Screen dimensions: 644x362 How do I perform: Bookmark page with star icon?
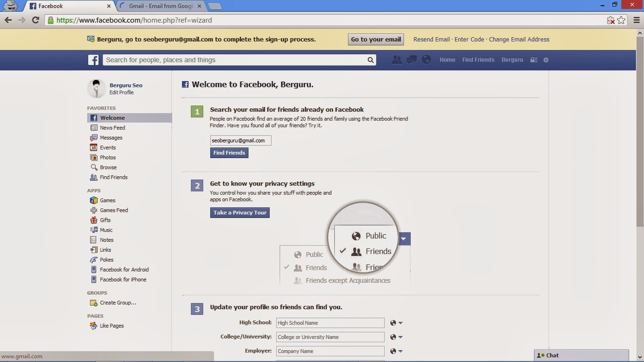621,20
